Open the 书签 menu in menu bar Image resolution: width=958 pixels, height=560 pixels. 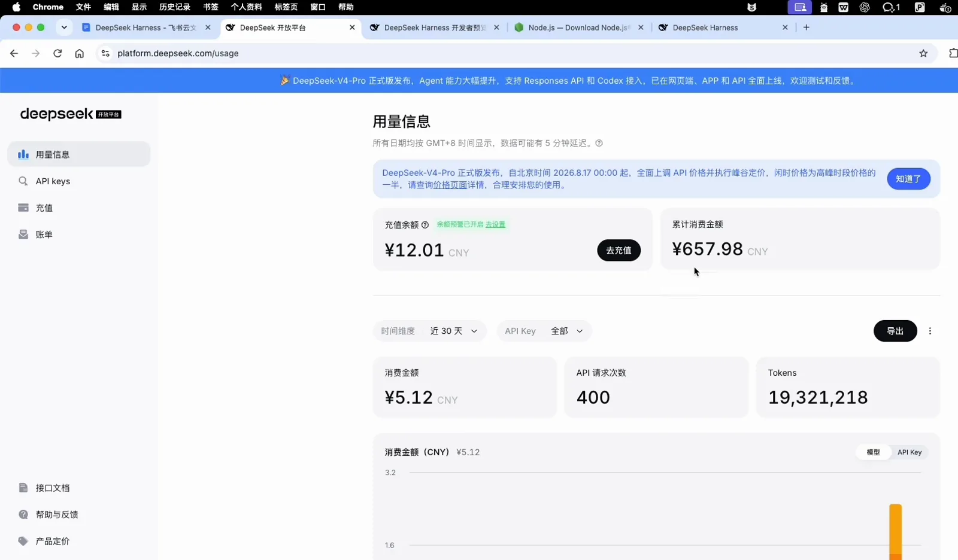(211, 7)
